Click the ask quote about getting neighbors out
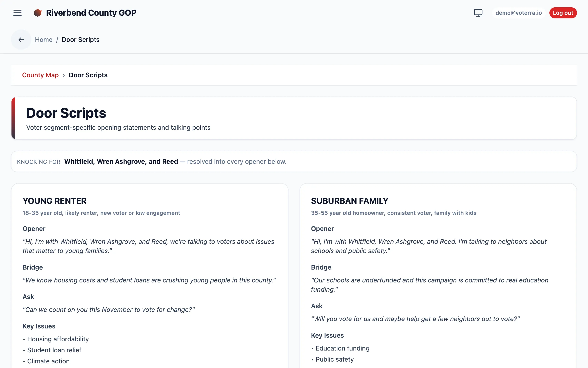This screenshot has width=588, height=368. click(415, 319)
